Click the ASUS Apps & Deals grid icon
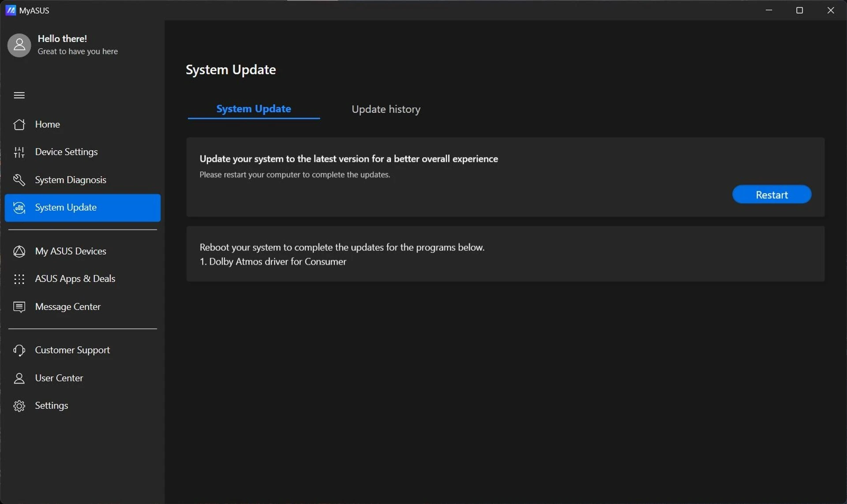The height and width of the screenshot is (504, 847). [19, 279]
